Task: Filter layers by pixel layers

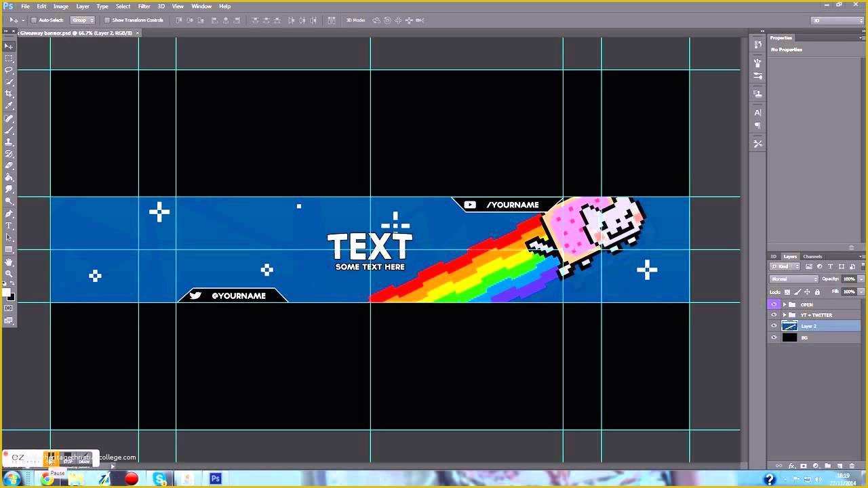Action: [x=809, y=266]
